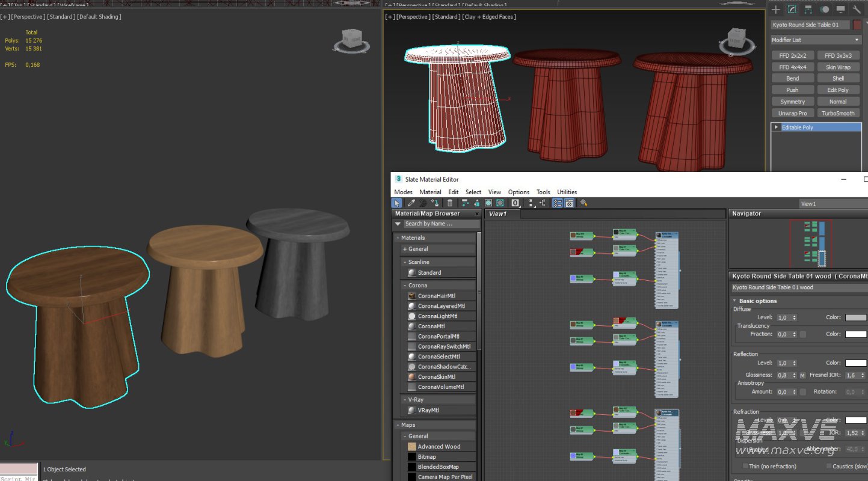868x481 pixels.
Task: Apply the TurboSmooth modifier button
Action: coord(838,113)
